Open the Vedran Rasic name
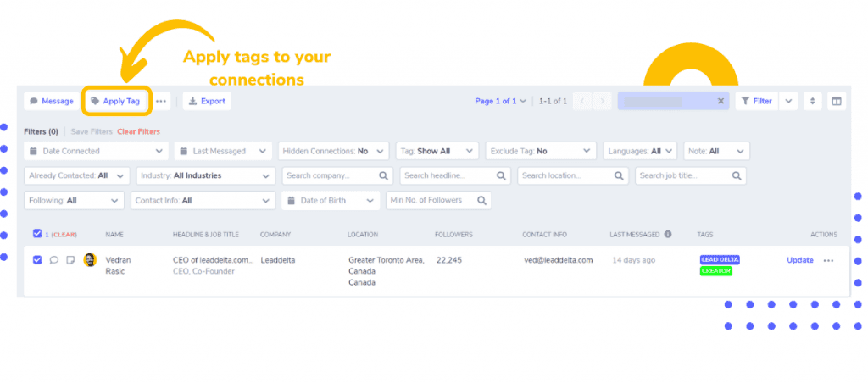Viewport: 868px width, 383px height. coord(118,266)
